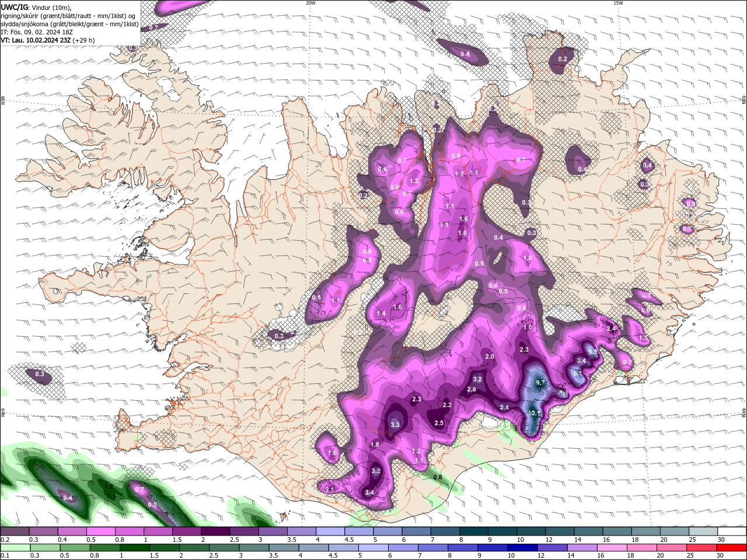747x560 pixels.
Task: Click the initial time 'IT: Fös. 09. 02. 2024 18Z'
Action: (x=37, y=32)
